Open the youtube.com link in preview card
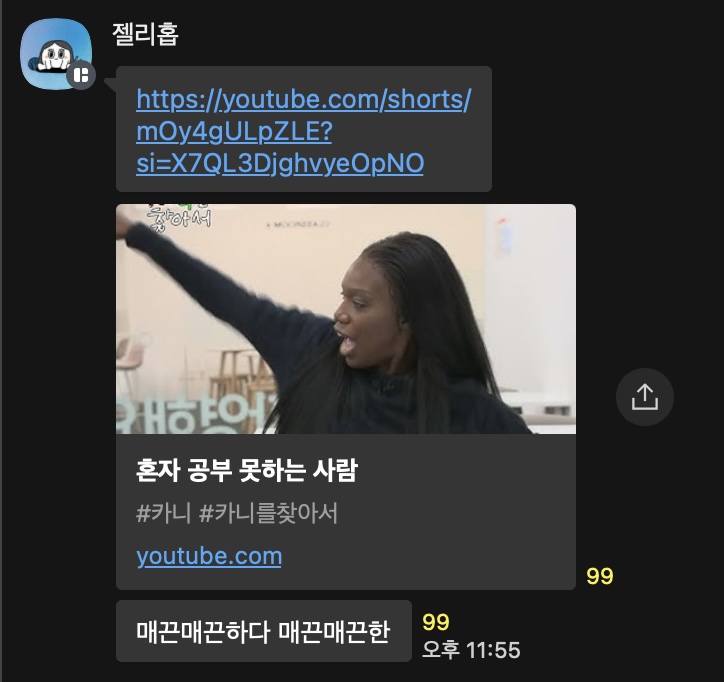The image size is (724, 682). [209, 556]
